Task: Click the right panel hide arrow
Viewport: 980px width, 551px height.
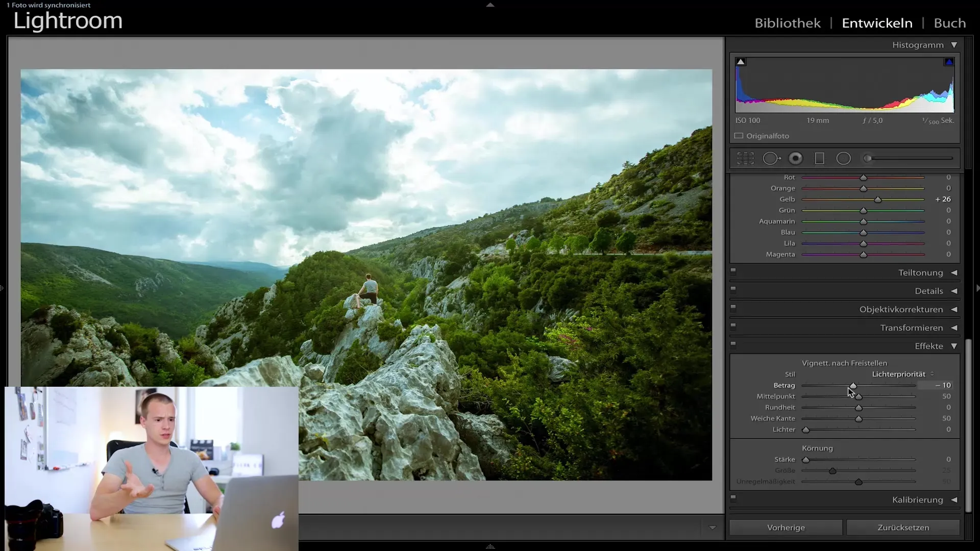Action: pos(977,288)
